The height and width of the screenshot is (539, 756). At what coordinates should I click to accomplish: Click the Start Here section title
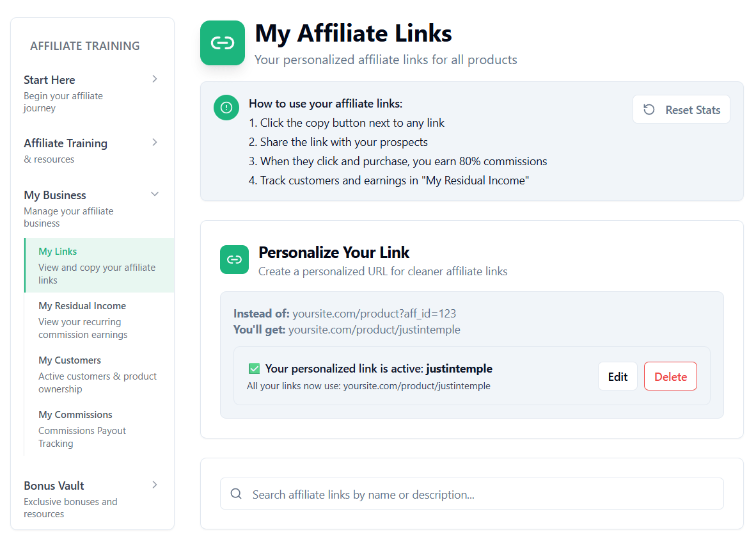(49, 80)
